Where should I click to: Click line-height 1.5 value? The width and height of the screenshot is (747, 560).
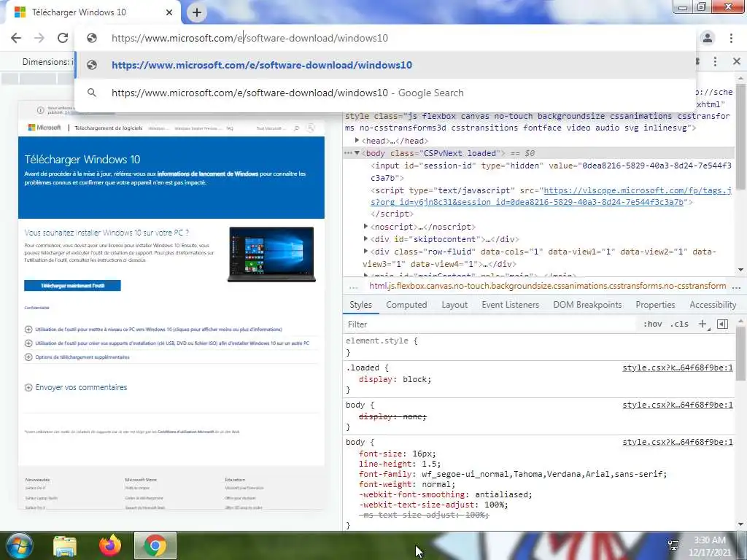[x=427, y=464]
